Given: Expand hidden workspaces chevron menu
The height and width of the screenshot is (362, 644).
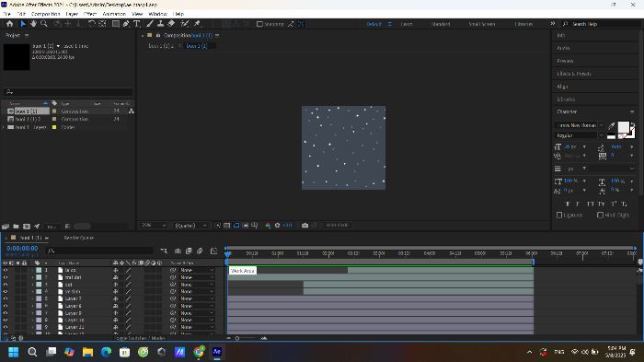Looking at the screenshot, I should 552,24.
